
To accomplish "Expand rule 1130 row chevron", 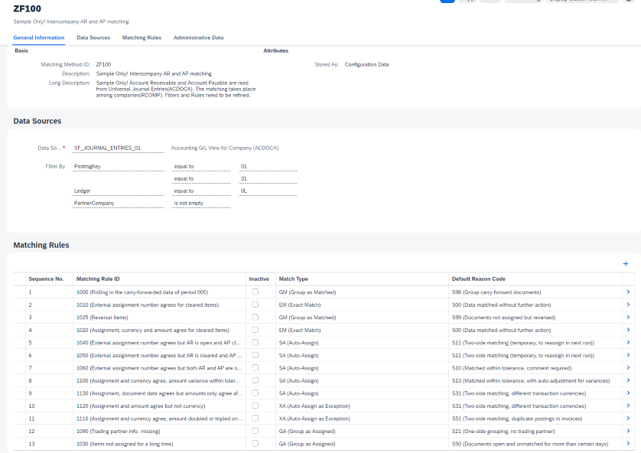I will [628, 393].
